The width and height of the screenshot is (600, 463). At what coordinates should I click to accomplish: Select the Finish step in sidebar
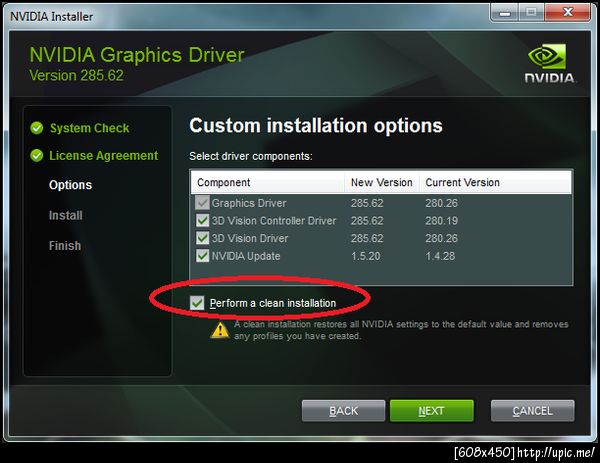[x=65, y=246]
